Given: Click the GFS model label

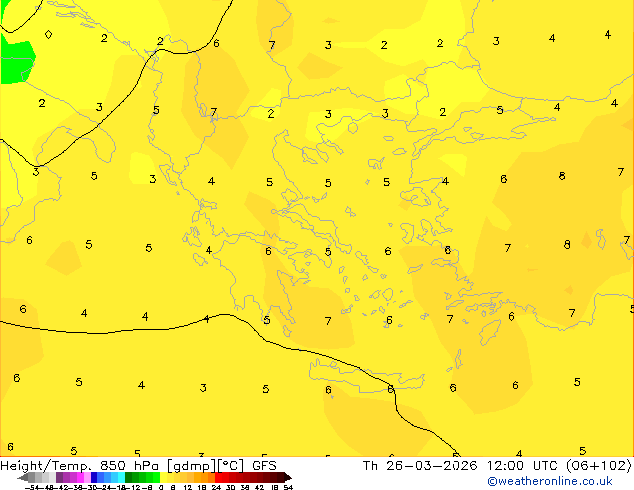Looking at the screenshot, I should [264, 466].
